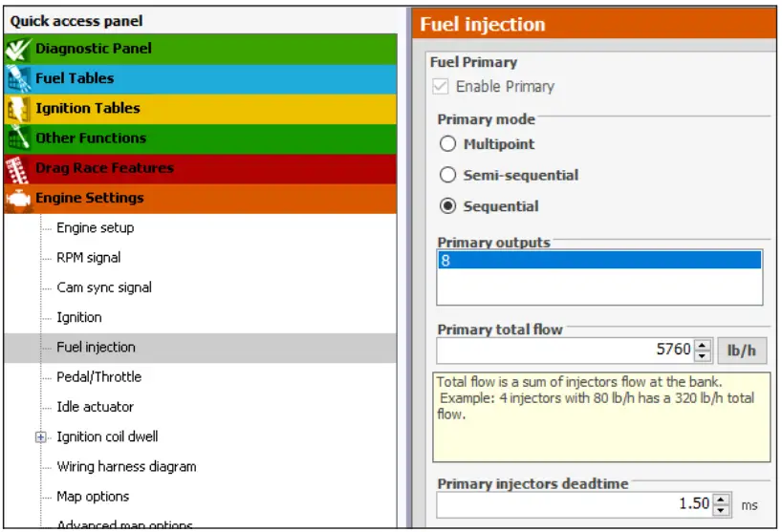Click the lb/h unit button
The height and width of the screenshot is (532, 782).
point(742,351)
